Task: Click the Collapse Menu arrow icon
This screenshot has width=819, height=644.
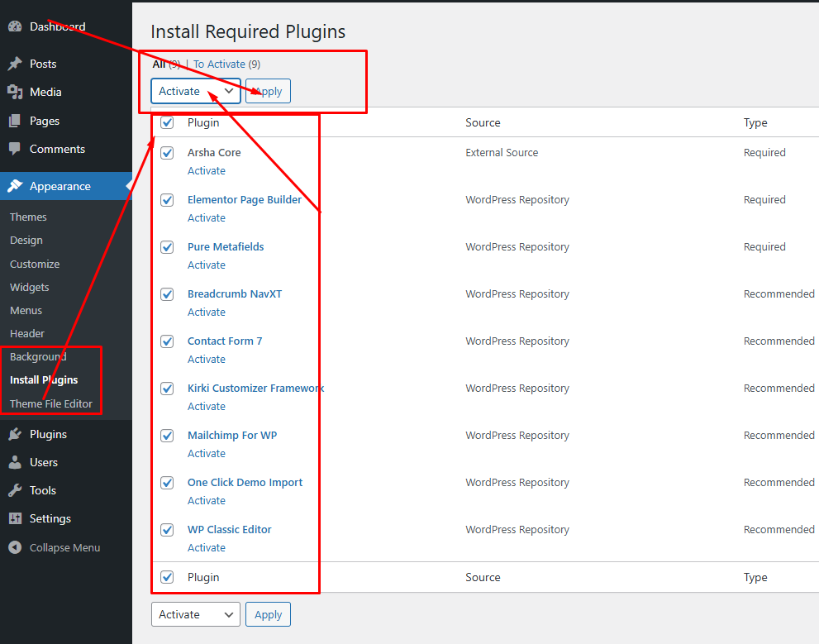Action: [x=15, y=547]
